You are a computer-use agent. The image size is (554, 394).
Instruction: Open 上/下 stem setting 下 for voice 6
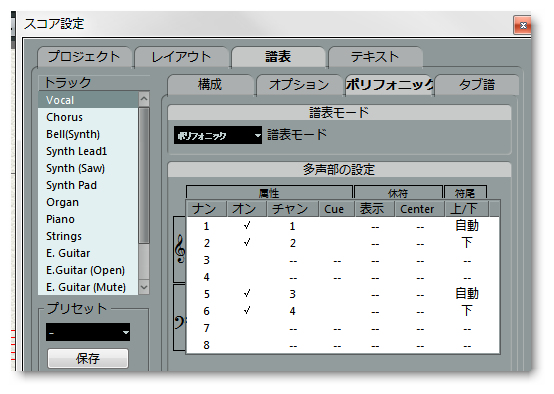(x=467, y=311)
